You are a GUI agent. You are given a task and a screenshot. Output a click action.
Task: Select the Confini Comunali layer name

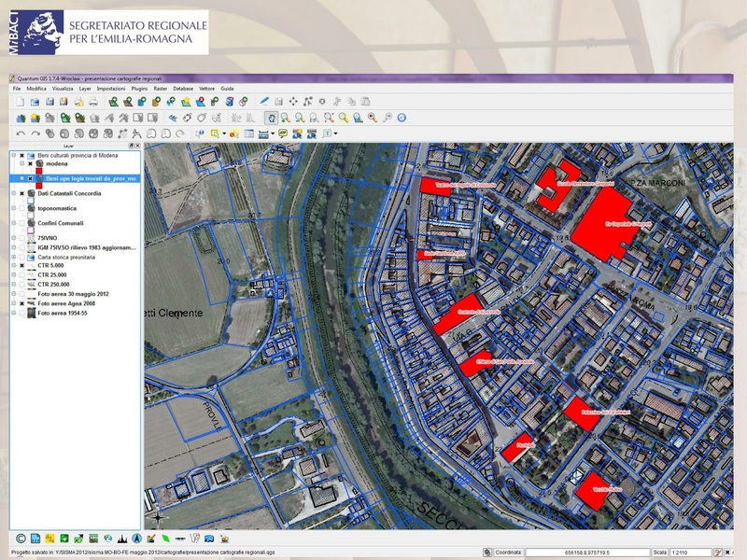[62, 224]
